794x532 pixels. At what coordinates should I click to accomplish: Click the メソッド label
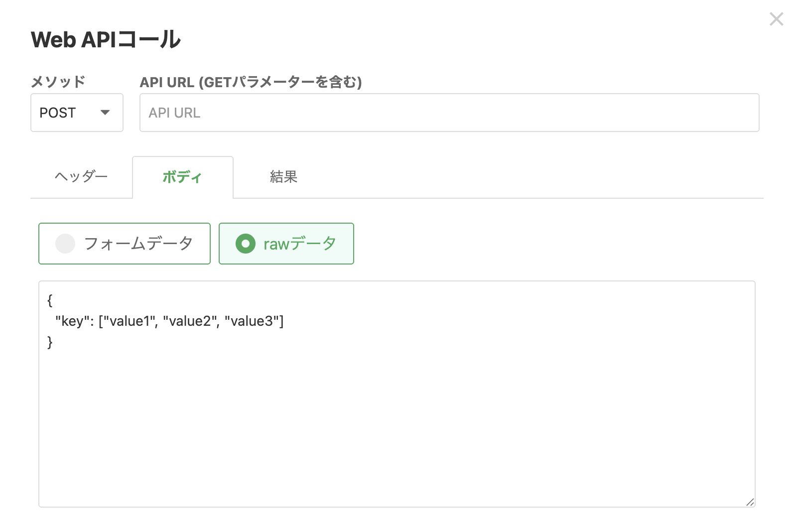(x=58, y=82)
